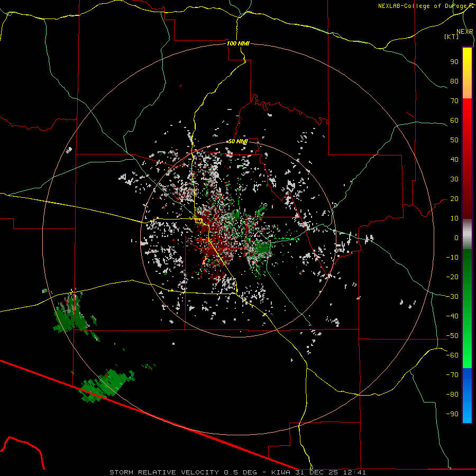Click the 50 NMI range ring label
The image size is (476, 476).
point(238,141)
